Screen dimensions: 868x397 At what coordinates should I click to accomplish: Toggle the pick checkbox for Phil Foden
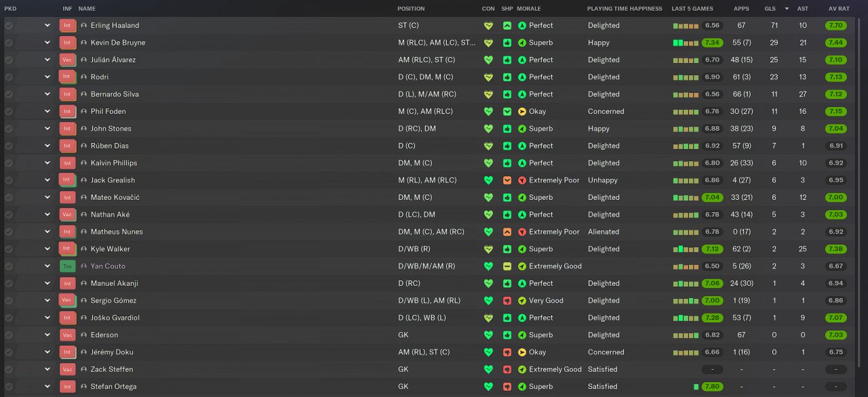9,112
